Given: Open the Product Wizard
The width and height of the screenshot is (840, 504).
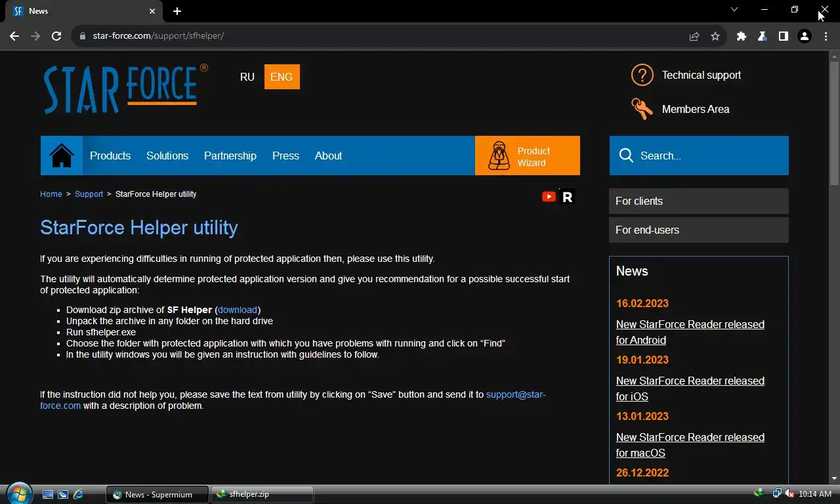Looking at the screenshot, I should (528, 156).
